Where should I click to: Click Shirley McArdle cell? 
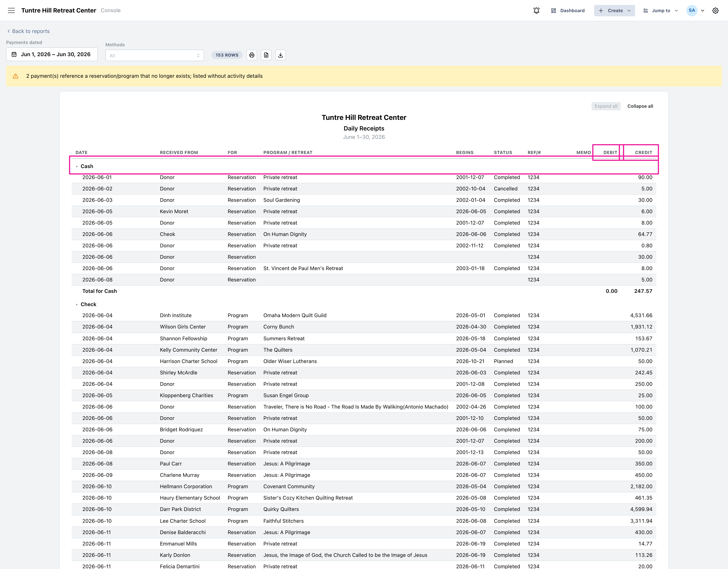point(178,373)
